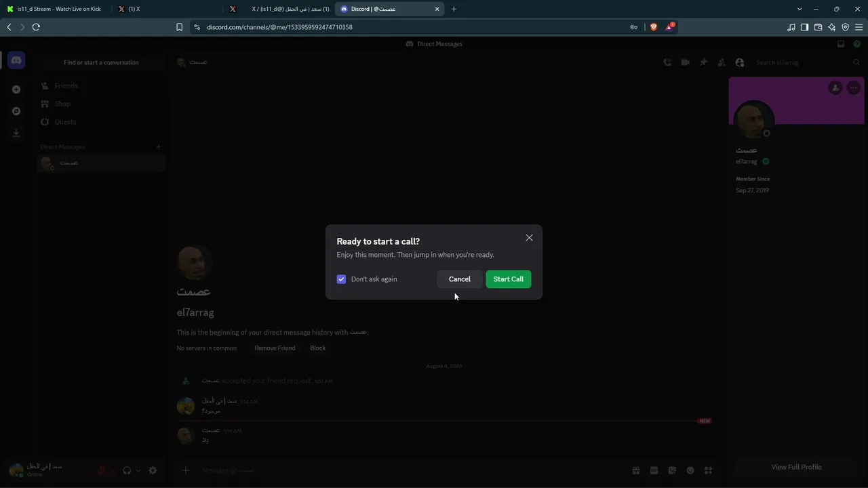The height and width of the screenshot is (488, 868).
Task: Bookmark this page icon
Action: pyautogui.click(x=179, y=27)
